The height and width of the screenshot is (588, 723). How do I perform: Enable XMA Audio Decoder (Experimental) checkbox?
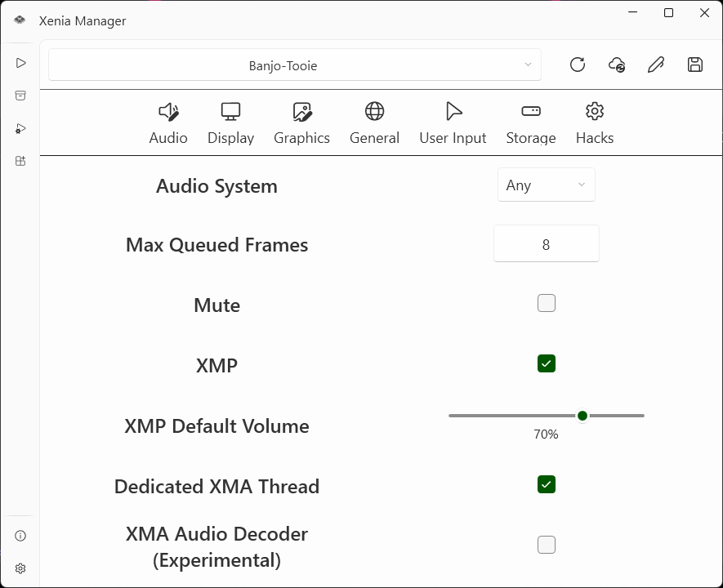pyautogui.click(x=547, y=545)
